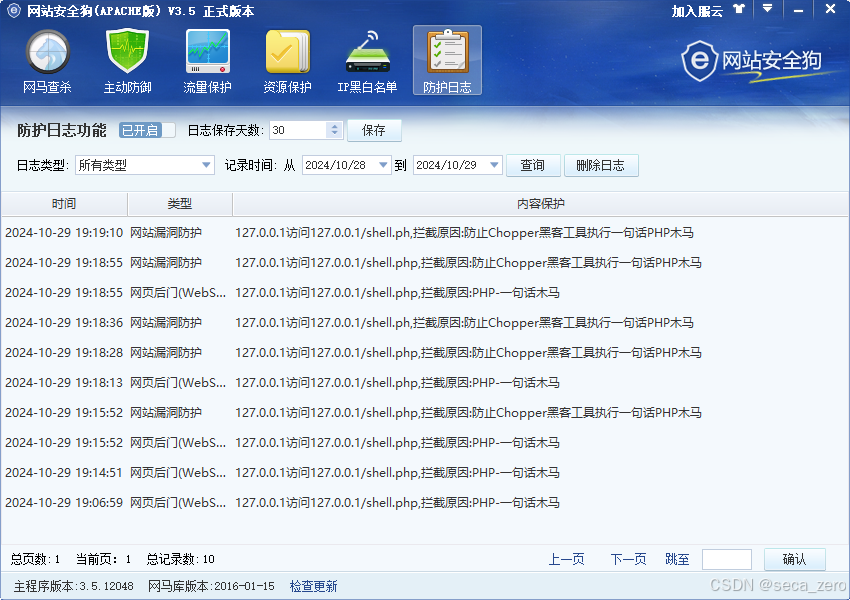Click the 主程序版本:3.5.12048 status text

click(74, 586)
